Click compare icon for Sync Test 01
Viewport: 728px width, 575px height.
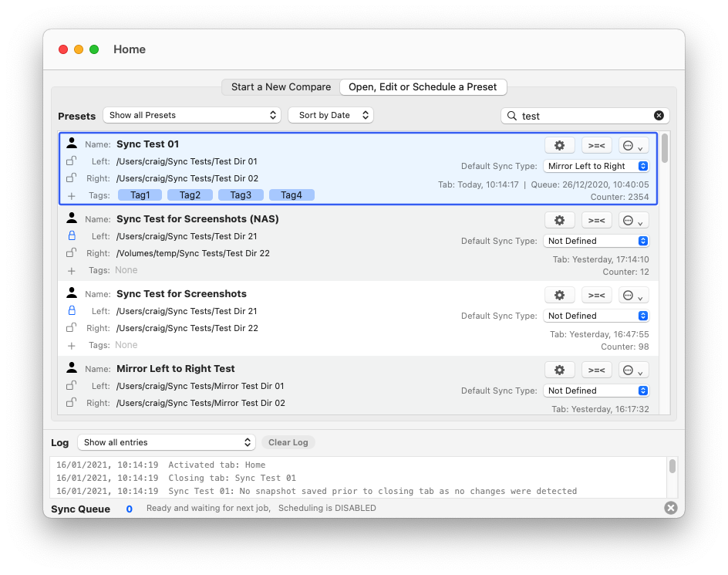click(596, 145)
